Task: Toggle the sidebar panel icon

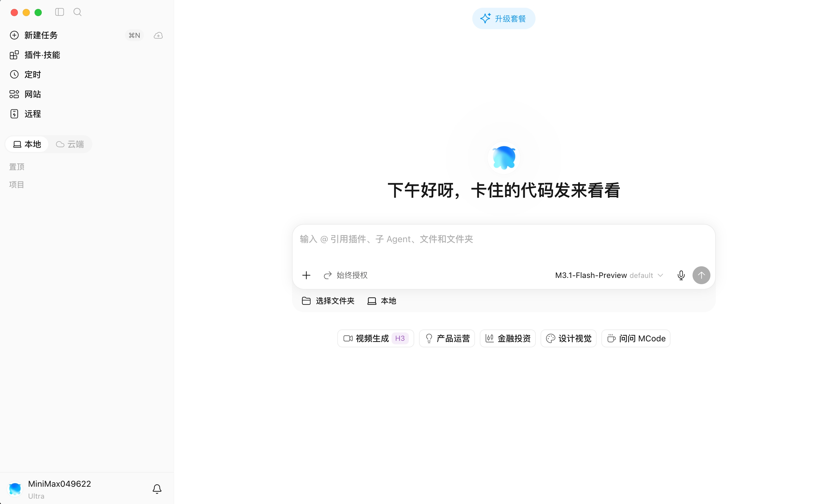Action: tap(59, 12)
